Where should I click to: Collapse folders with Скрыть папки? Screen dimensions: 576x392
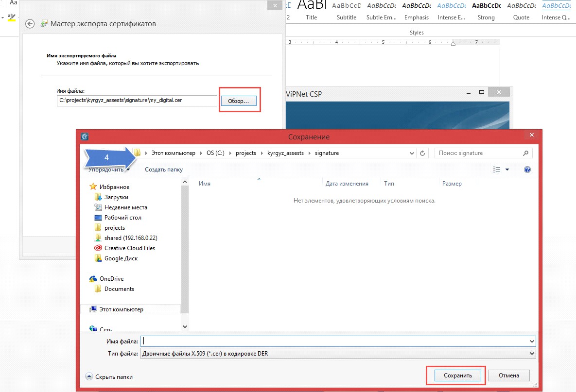click(x=109, y=377)
